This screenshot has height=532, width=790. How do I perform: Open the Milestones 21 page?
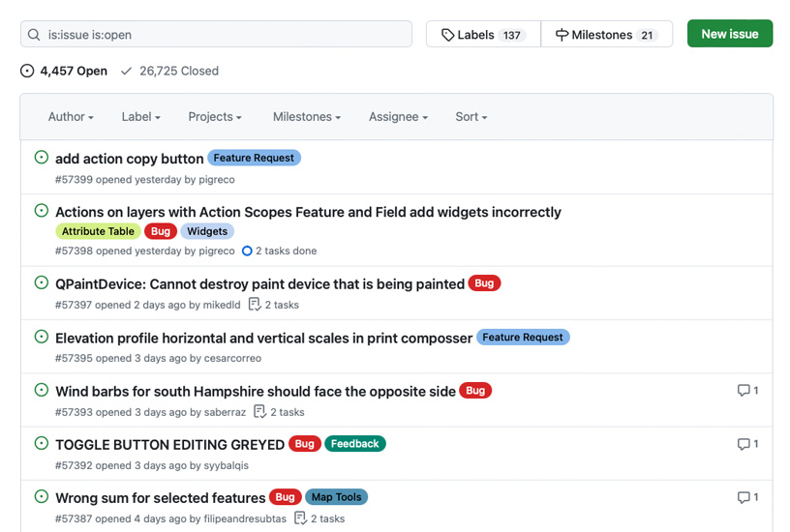click(x=606, y=35)
